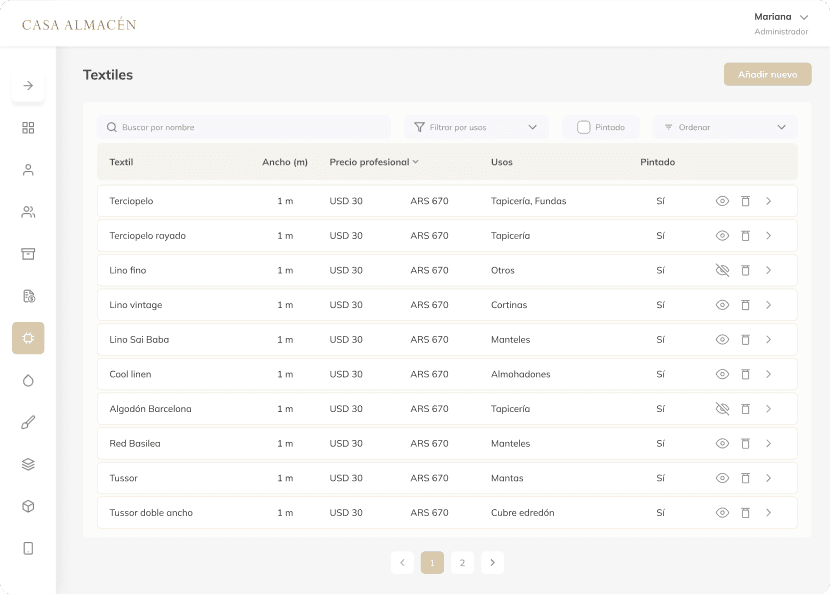830x595 pixels.
Task: Expand the sidebar with the arrow icon
Action: click(28, 86)
